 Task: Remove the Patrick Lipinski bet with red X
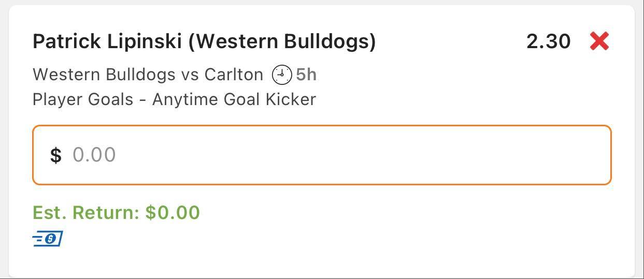pos(599,41)
